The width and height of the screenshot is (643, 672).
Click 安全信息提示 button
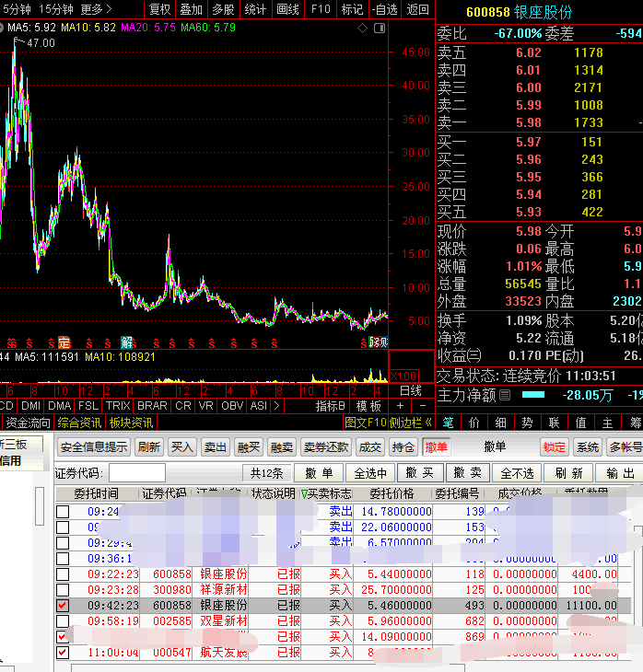[94, 447]
